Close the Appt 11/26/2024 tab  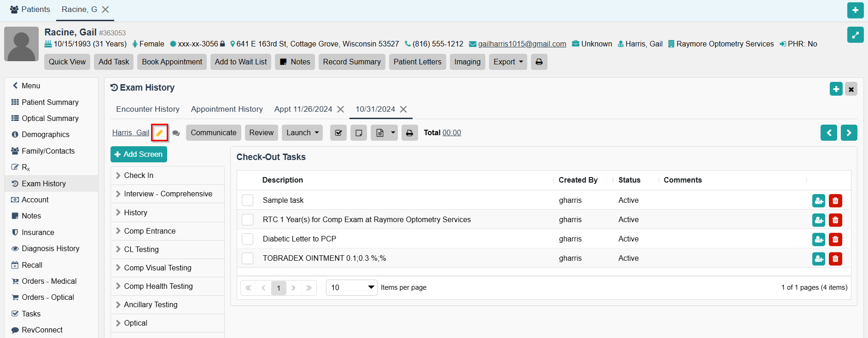click(x=340, y=109)
